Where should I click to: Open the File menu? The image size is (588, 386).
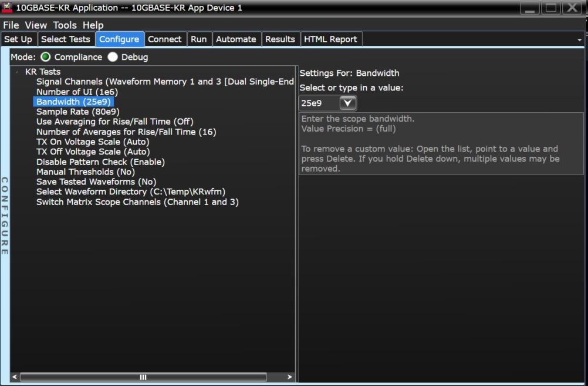(x=10, y=25)
